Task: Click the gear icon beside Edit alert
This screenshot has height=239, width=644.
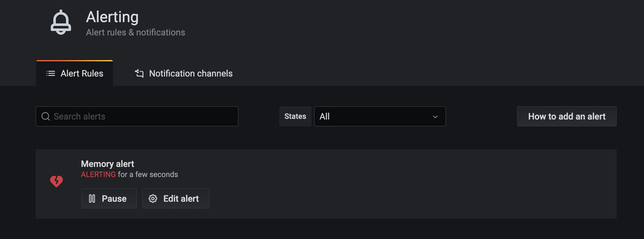Action: point(153,199)
